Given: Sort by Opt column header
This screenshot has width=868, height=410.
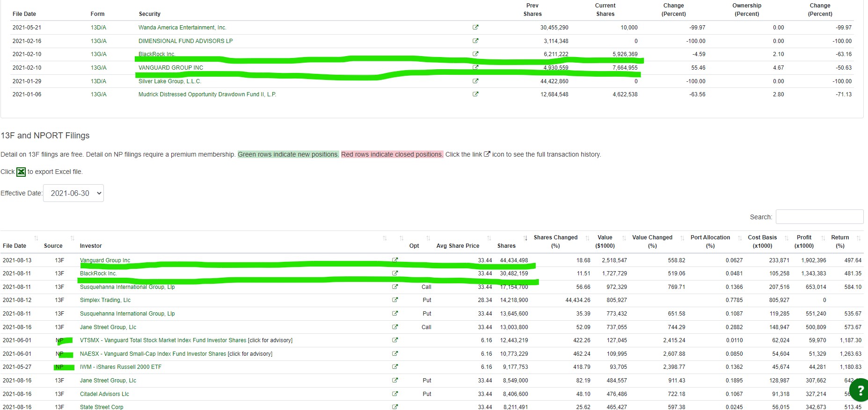Looking at the screenshot, I should (414, 246).
